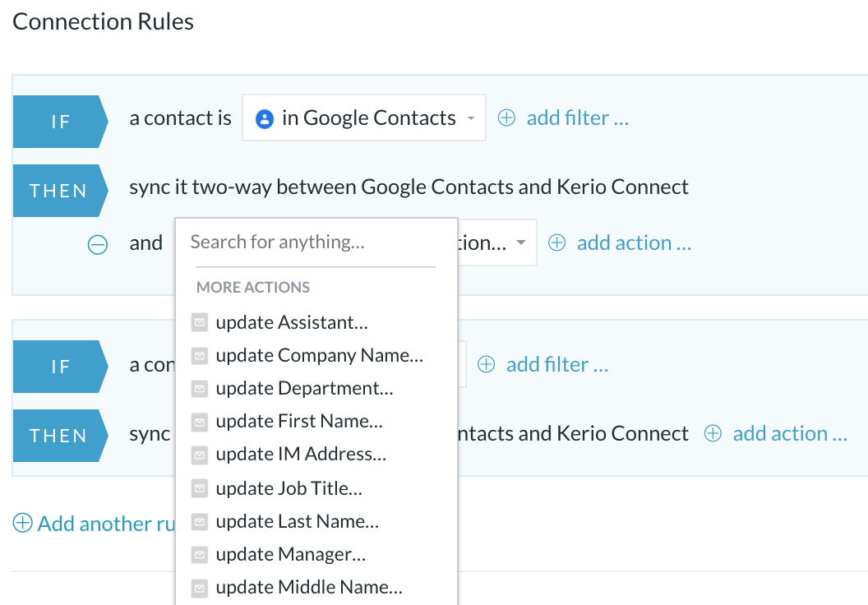Select 'update Assistant...' action
Image resolution: width=868 pixels, height=605 pixels.
pos(292,322)
